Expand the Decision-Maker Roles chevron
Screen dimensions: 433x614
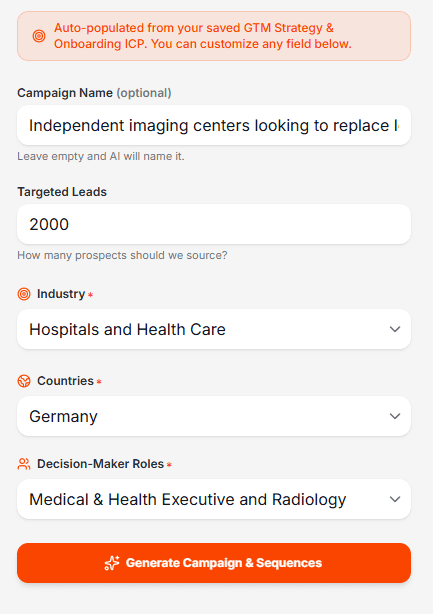coord(395,499)
